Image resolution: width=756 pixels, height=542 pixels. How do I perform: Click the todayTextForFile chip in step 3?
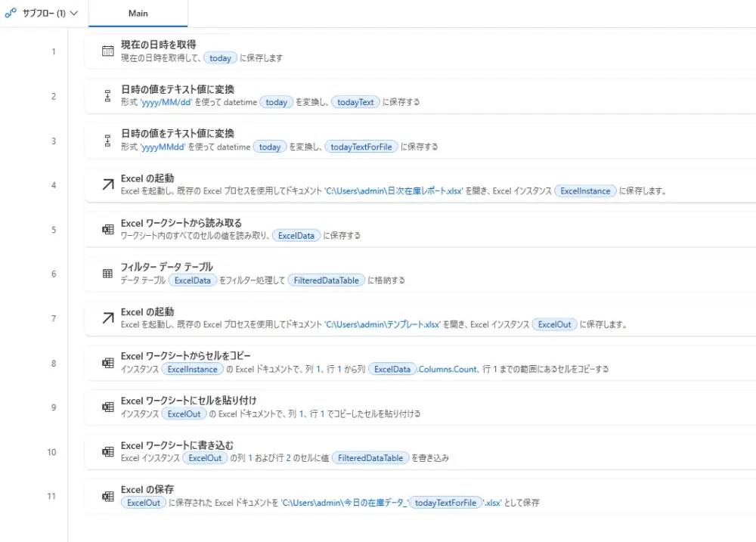tap(362, 147)
